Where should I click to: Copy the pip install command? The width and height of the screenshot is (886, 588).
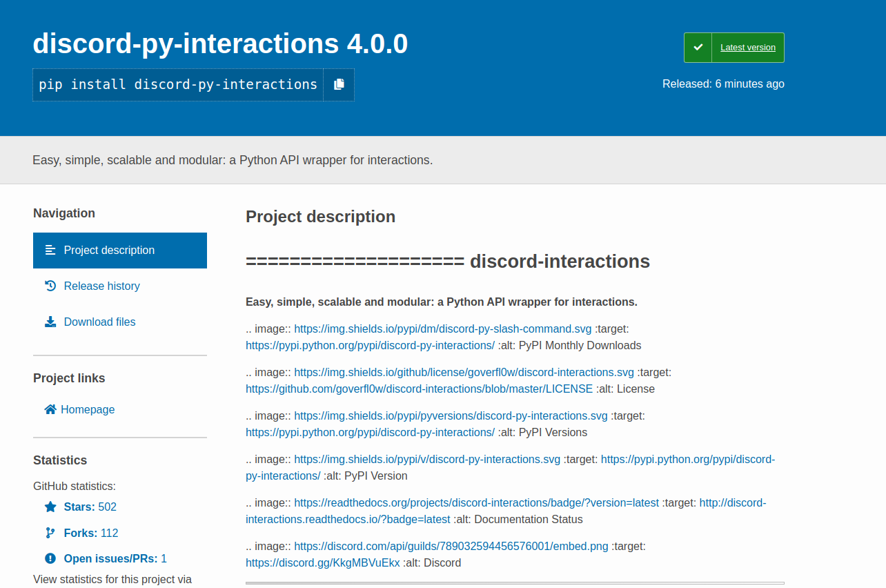pos(339,84)
